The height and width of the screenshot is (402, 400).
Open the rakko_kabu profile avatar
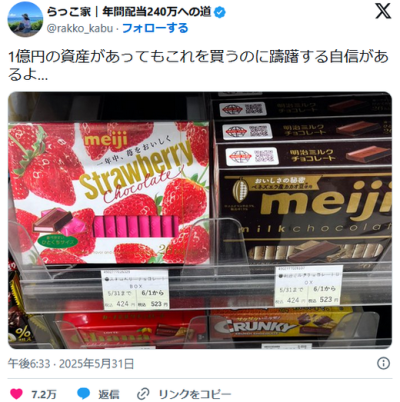point(25,20)
